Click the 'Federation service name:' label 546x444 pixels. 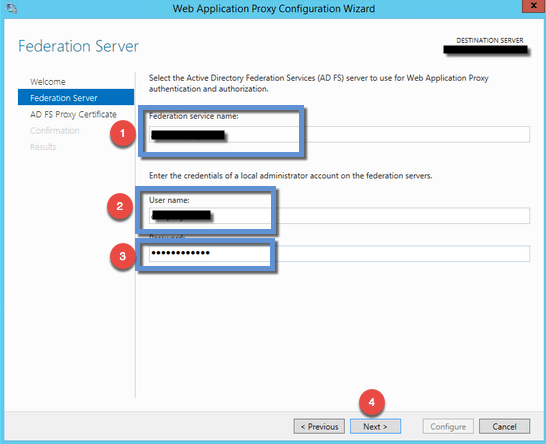coord(194,116)
